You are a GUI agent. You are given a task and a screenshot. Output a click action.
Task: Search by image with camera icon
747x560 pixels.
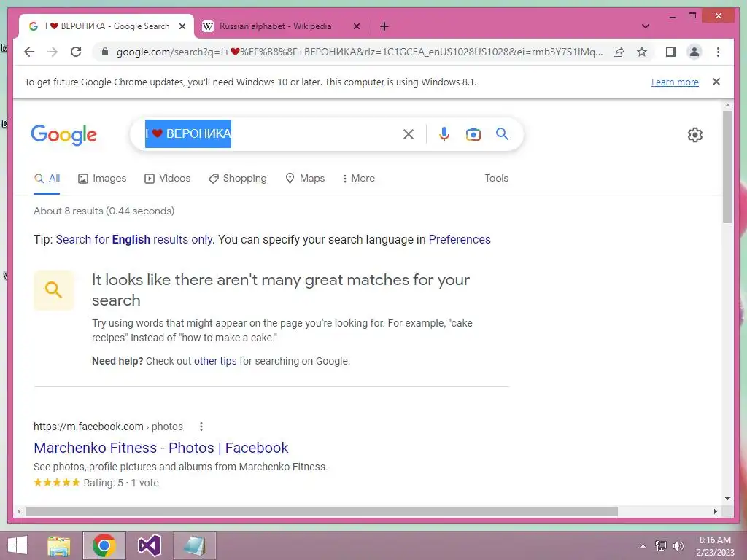point(473,134)
